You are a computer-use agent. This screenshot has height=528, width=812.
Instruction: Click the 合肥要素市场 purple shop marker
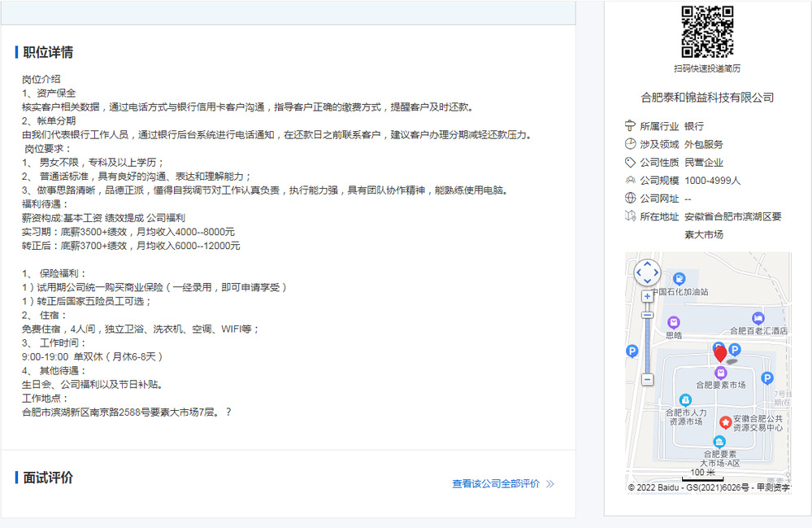[720, 373]
